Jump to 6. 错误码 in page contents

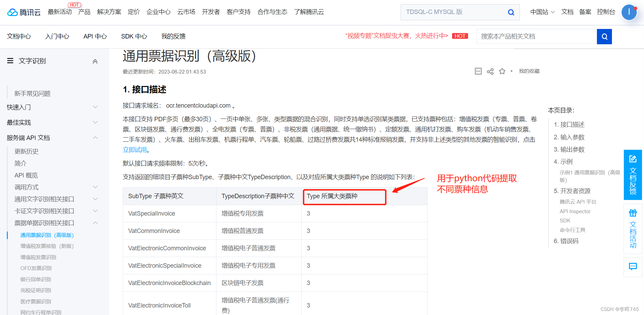click(x=566, y=241)
